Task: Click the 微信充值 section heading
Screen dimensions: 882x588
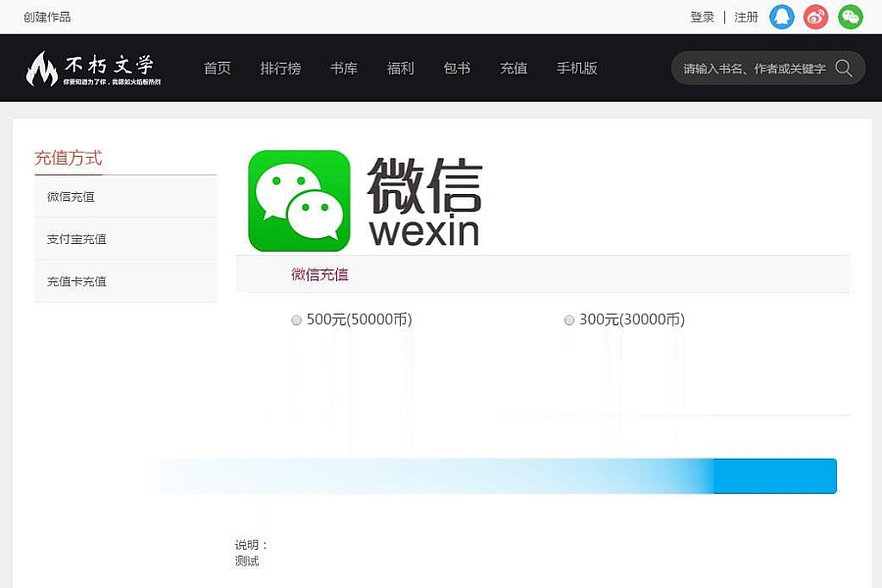Action: pyautogui.click(x=319, y=274)
